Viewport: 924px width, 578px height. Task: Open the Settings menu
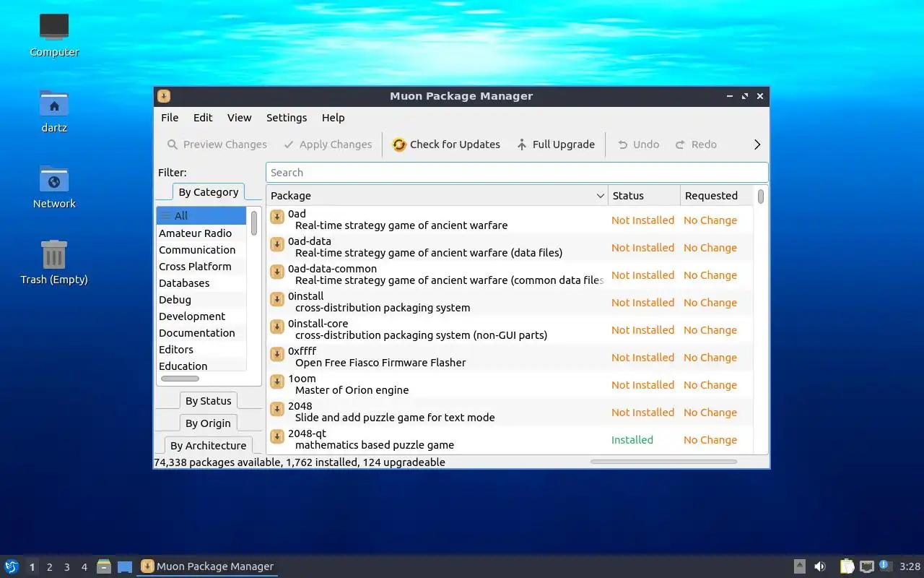coord(287,118)
